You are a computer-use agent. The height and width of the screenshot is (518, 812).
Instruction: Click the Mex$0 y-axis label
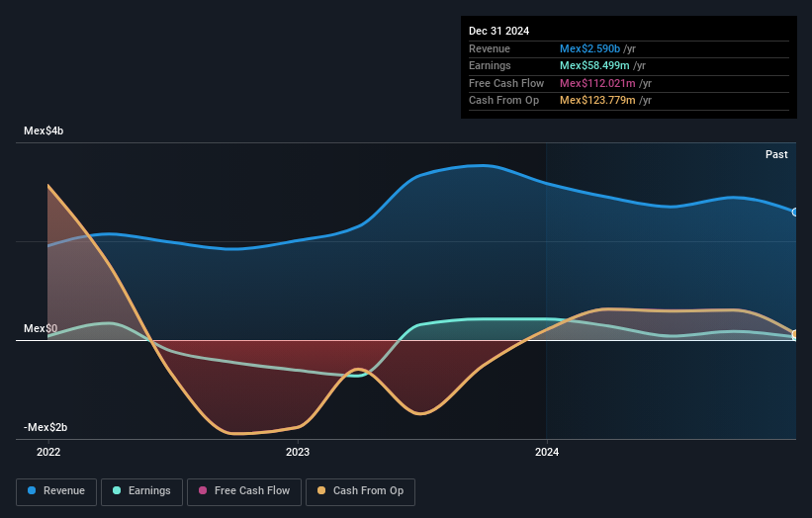point(41,328)
